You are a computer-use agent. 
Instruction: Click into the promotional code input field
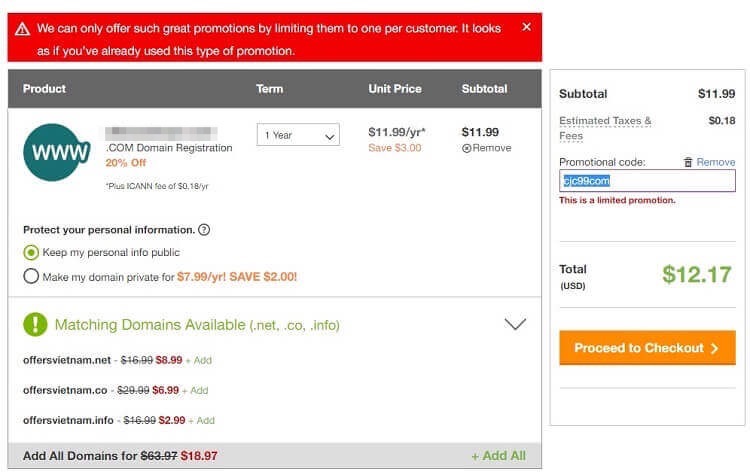(647, 181)
